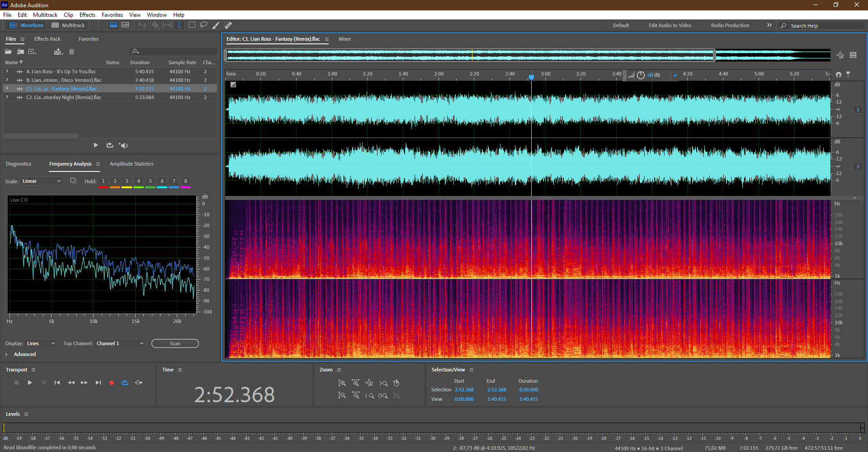
Task: Toggle channel 2 enable button
Action: pyautogui.click(x=858, y=167)
